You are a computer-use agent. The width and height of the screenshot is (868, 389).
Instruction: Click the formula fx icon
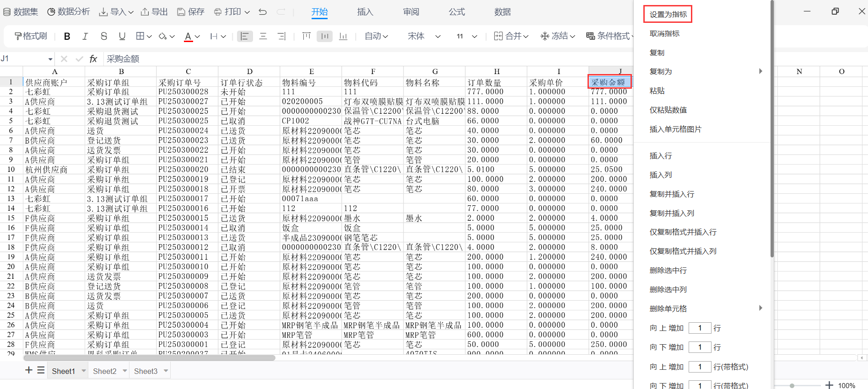click(x=93, y=59)
